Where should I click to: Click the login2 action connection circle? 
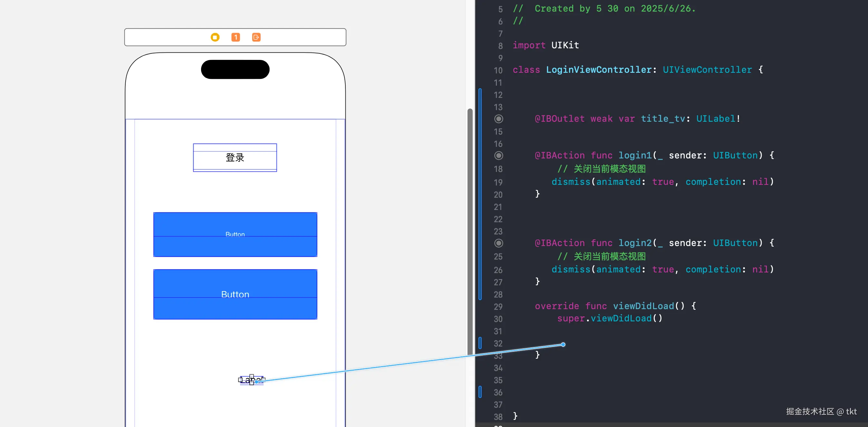pos(498,243)
